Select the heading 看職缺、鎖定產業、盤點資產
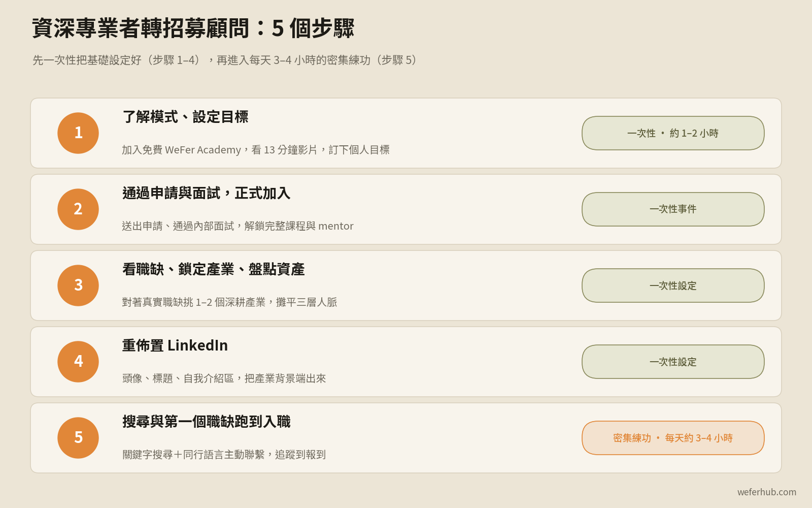The image size is (812, 508). coord(213,269)
